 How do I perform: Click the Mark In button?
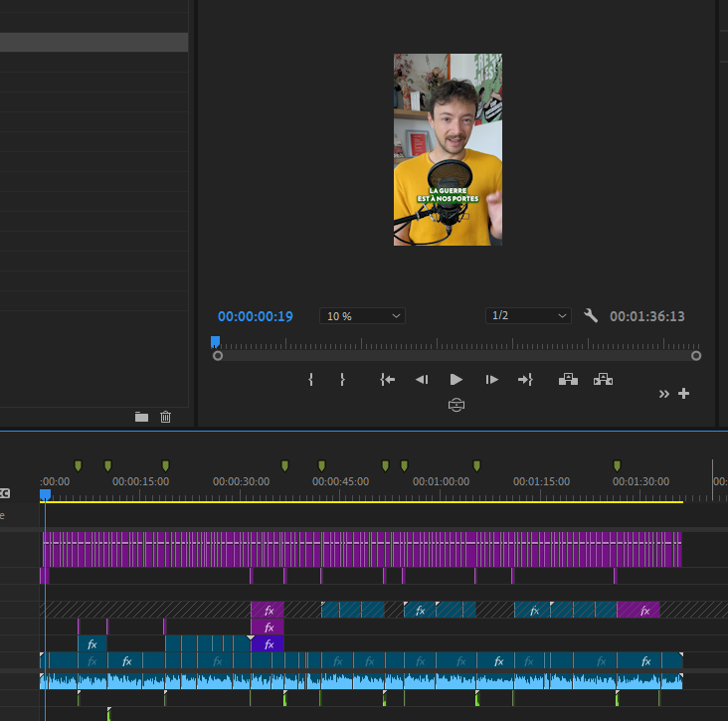(x=310, y=379)
